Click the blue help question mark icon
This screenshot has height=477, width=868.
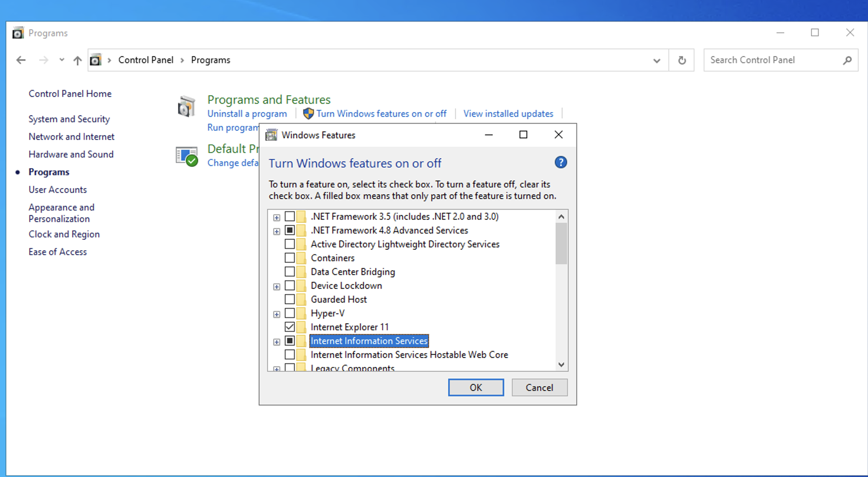(x=561, y=162)
